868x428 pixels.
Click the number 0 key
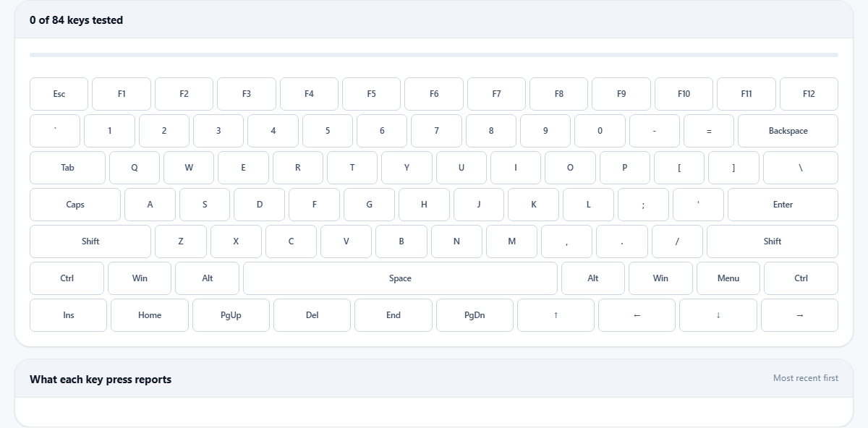point(600,131)
